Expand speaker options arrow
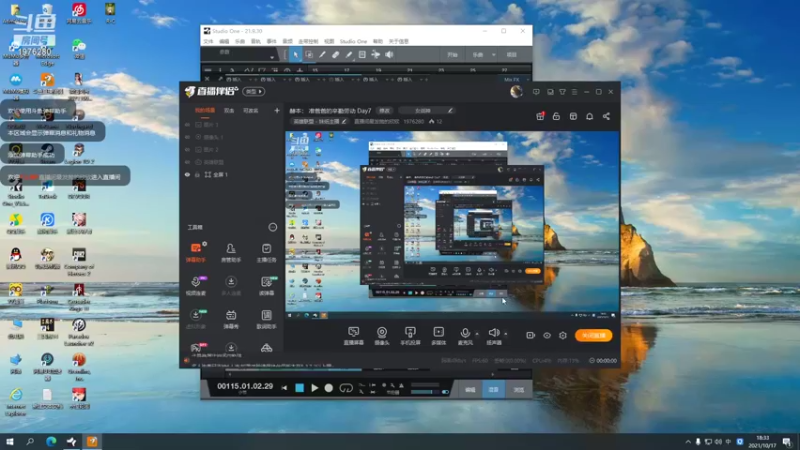The height and width of the screenshot is (450, 800). [506, 334]
